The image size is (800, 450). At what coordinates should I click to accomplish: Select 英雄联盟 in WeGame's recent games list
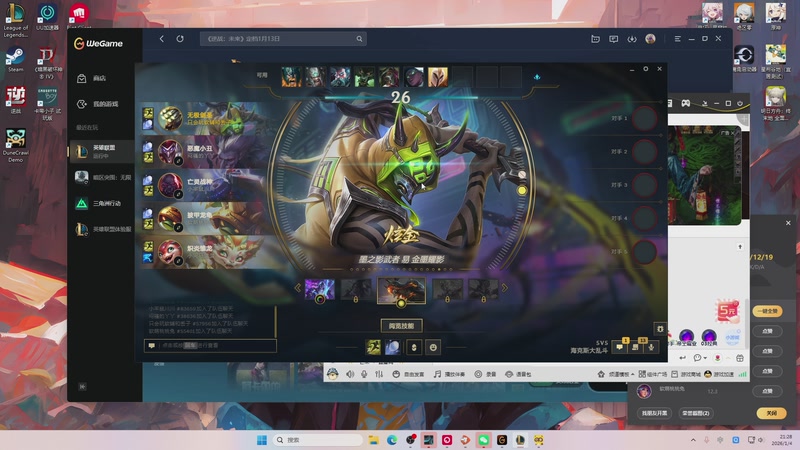tap(102, 151)
